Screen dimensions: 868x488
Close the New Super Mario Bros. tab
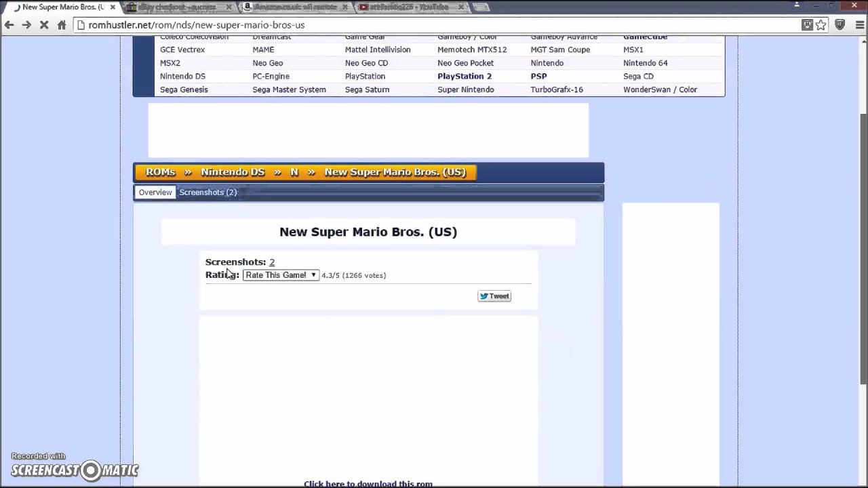[113, 7]
